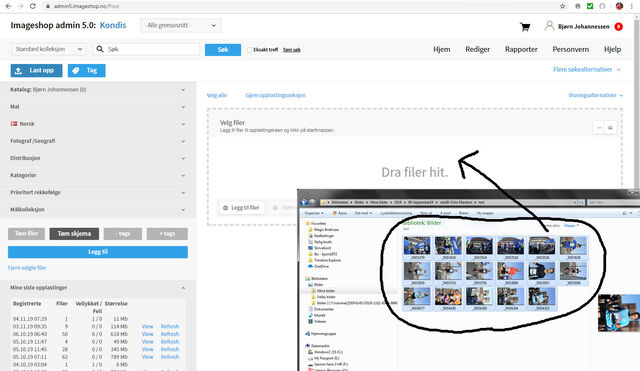
Task: Select Mine bilder folder in Explorer tree
Action: (x=325, y=291)
